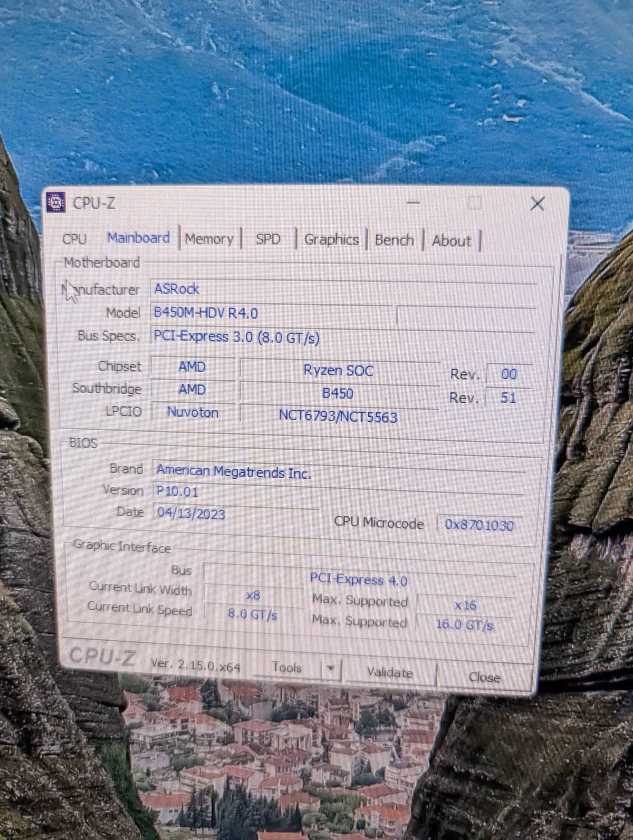Select the Mainboard tab
Image resolution: width=633 pixels, height=840 pixels.
coord(139,238)
